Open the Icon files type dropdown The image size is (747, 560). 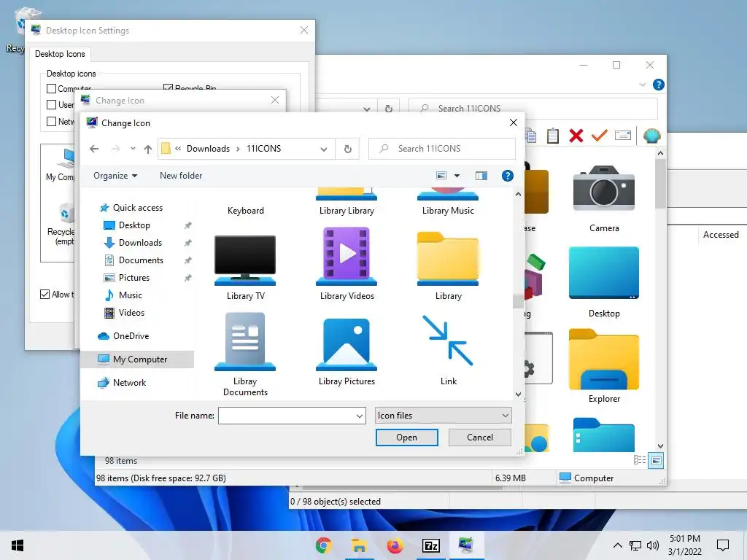[x=443, y=416]
